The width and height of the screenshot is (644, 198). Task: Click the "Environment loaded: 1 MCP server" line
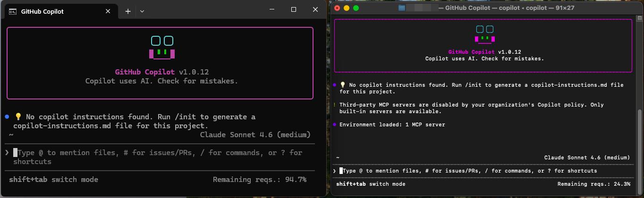pyautogui.click(x=392, y=124)
